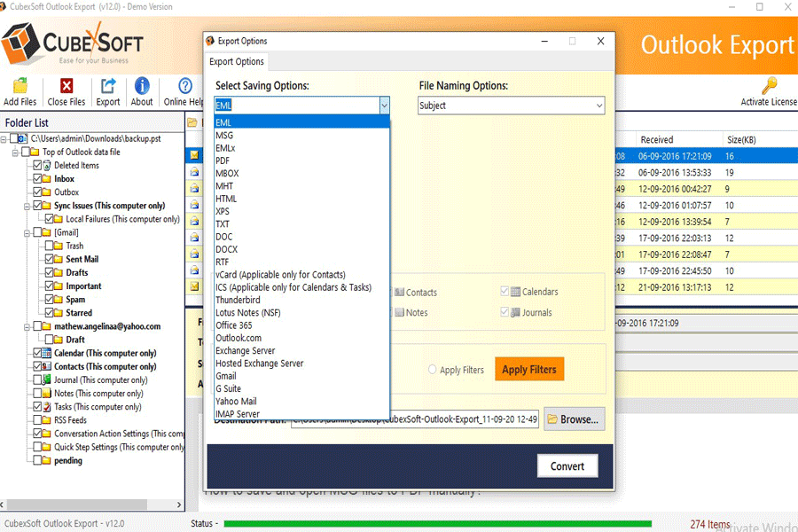Uncheck the Calendars checkbox

(505, 292)
